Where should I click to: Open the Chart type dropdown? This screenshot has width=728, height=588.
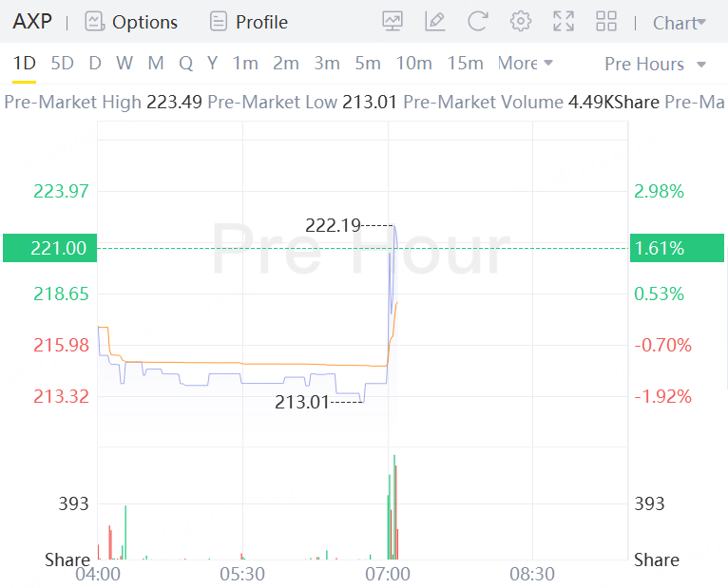pyautogui.click(x=680, y=22)
